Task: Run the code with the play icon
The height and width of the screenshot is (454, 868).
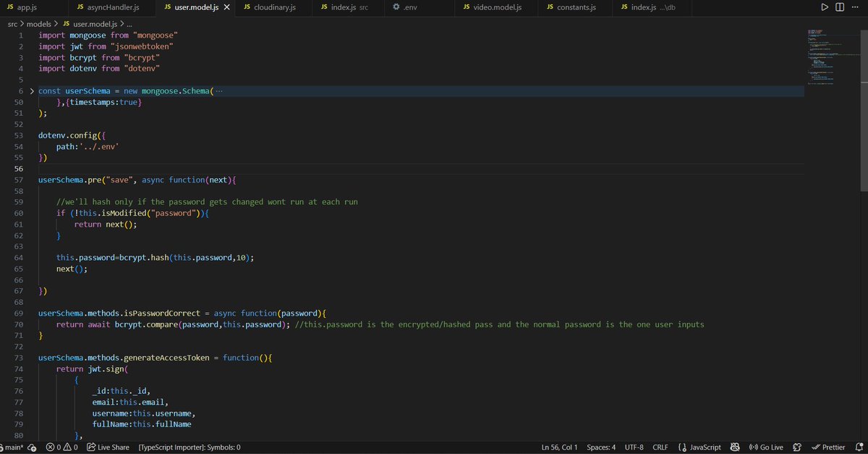Action: [x=825, y=7]
